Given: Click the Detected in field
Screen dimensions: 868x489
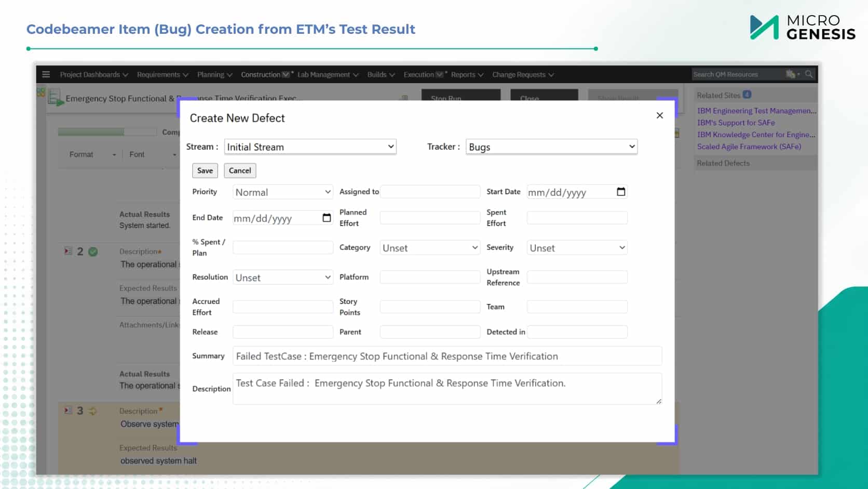Looking at the screenshot, I should point(577,332).
